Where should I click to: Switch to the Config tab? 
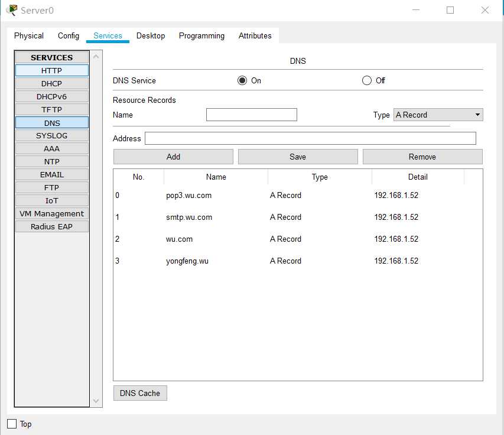tap(69, 35)
